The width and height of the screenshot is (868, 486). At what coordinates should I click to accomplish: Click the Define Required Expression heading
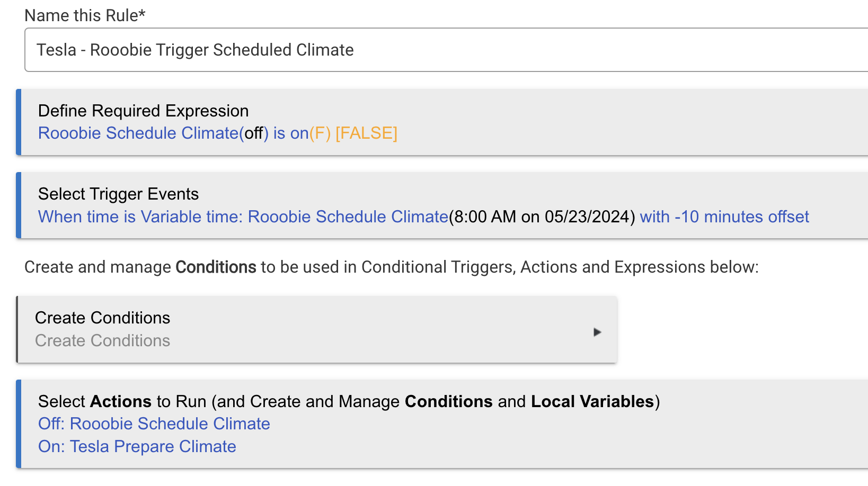point(143,111)
